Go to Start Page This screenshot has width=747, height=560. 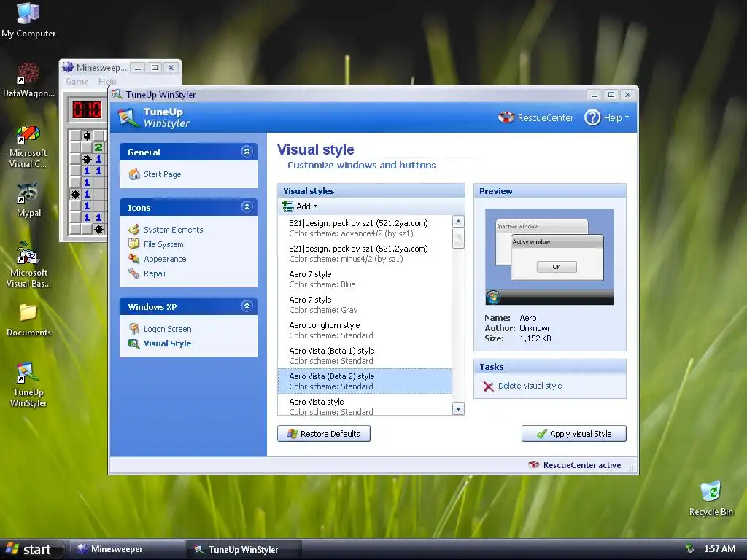(163, 174)
